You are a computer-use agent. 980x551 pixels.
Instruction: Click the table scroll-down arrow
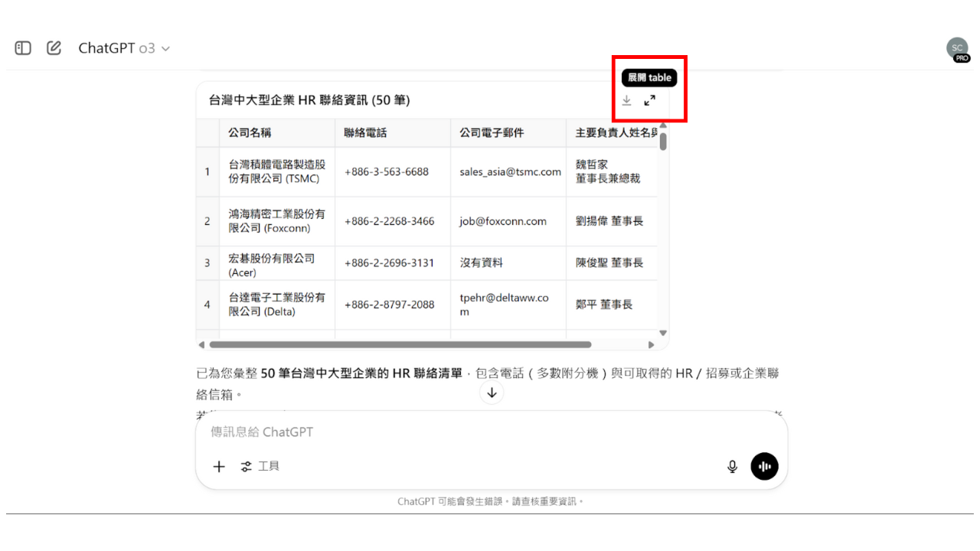[x=663, y=333]
